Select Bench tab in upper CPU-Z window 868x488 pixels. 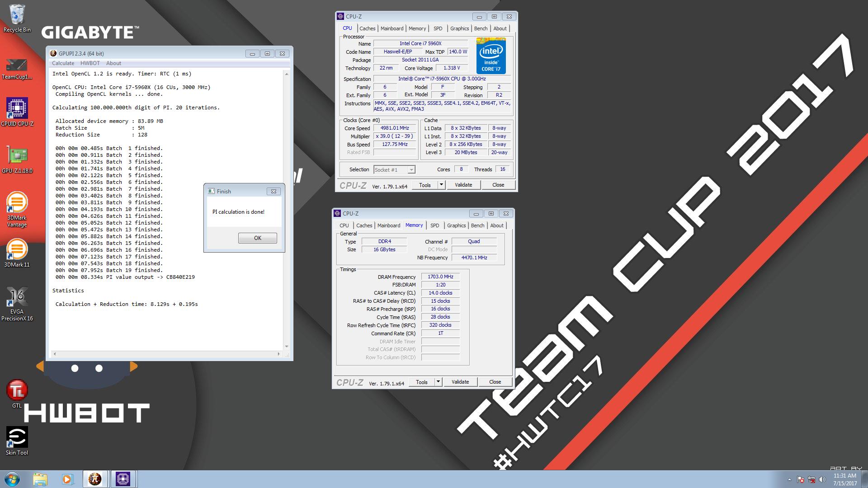(481, 28)
